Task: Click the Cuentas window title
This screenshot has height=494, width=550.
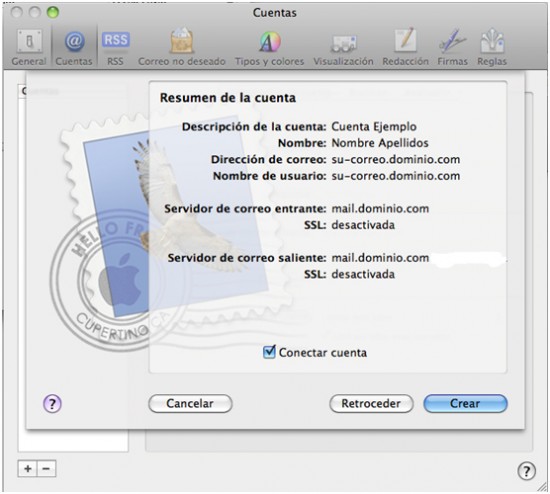Action: (275, 13)
